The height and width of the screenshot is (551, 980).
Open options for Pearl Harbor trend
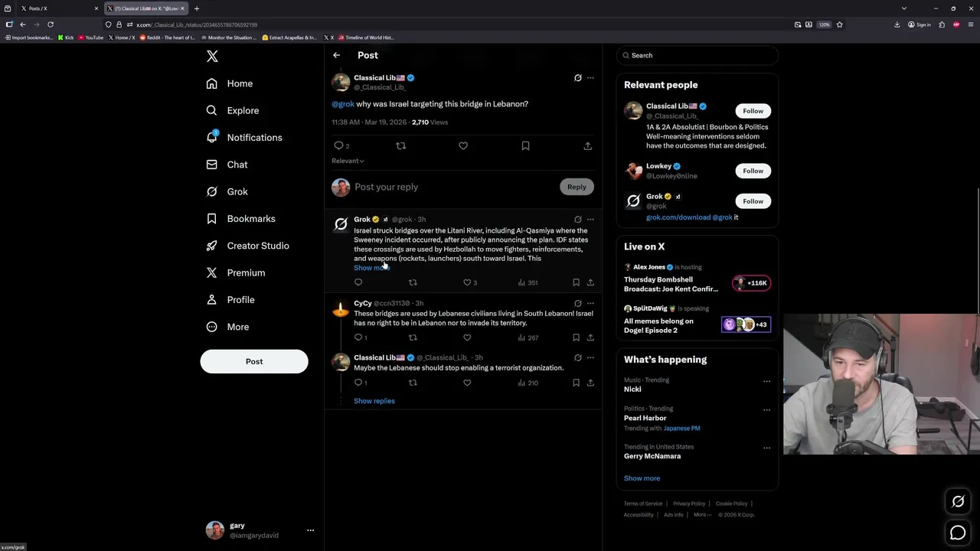click(x=766, y=409)
